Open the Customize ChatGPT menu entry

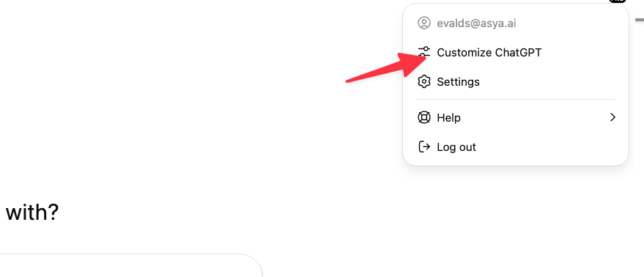coord(516,53)
